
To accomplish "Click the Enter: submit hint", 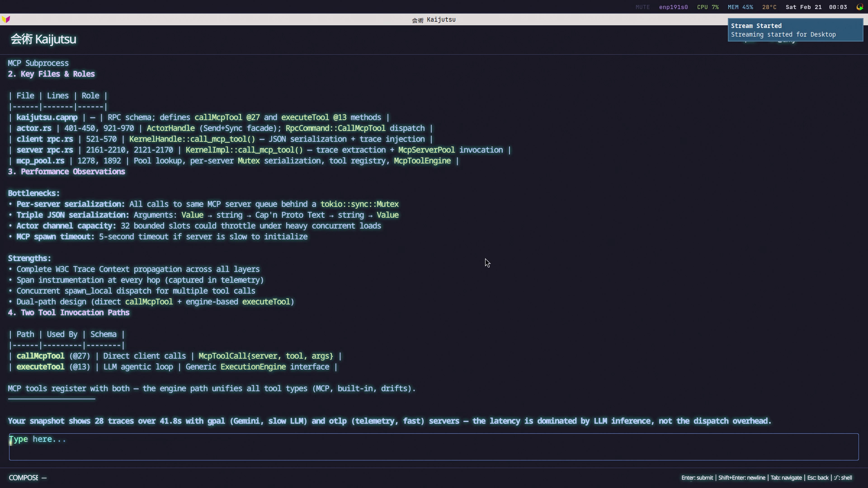I will [x=697, y=478].
